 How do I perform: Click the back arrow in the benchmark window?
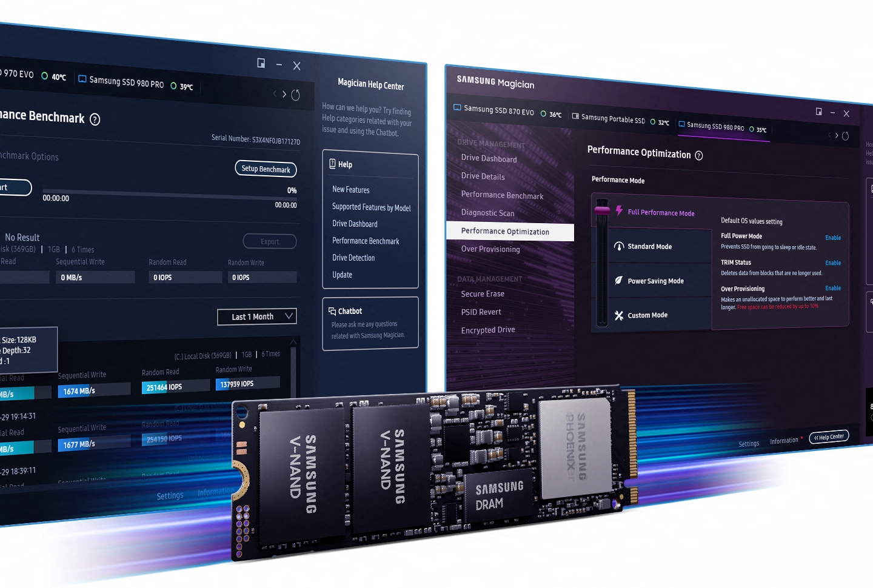[275, 93]
